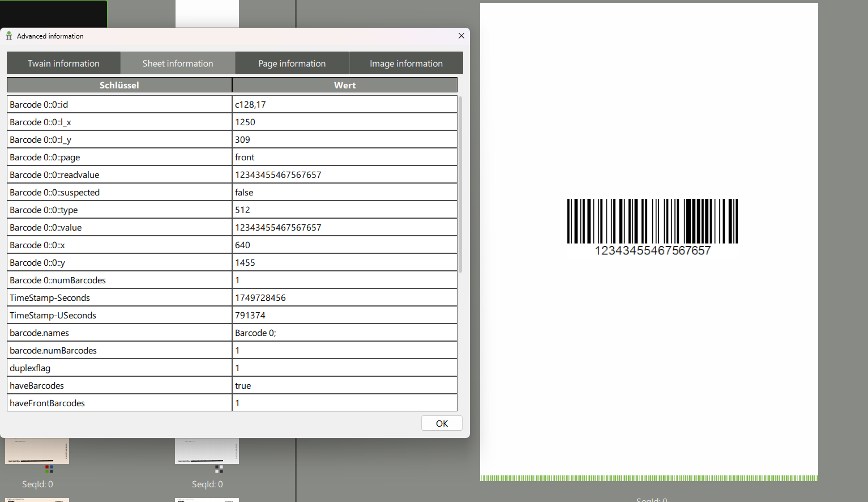Click the table's vertical scrollbar

tap(460, 184)
